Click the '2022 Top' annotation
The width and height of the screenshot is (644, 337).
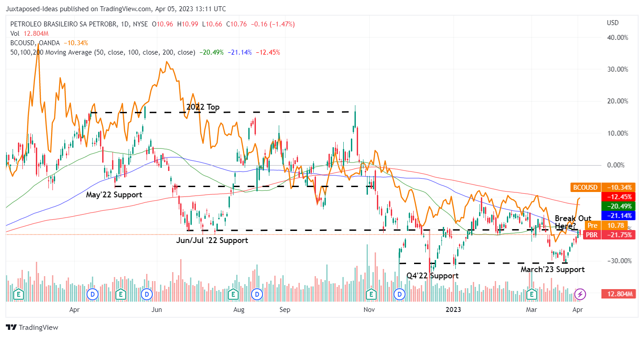203,107
